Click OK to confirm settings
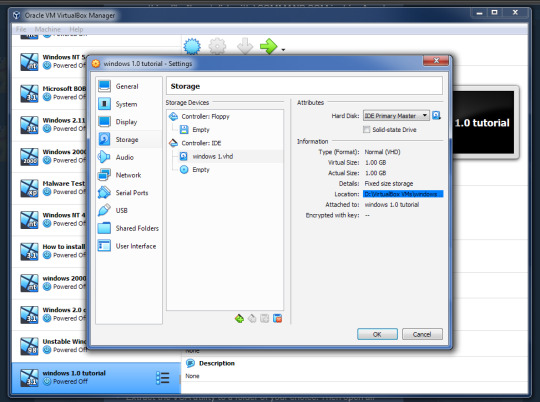 pyautogui.click(x=377, y=334)
